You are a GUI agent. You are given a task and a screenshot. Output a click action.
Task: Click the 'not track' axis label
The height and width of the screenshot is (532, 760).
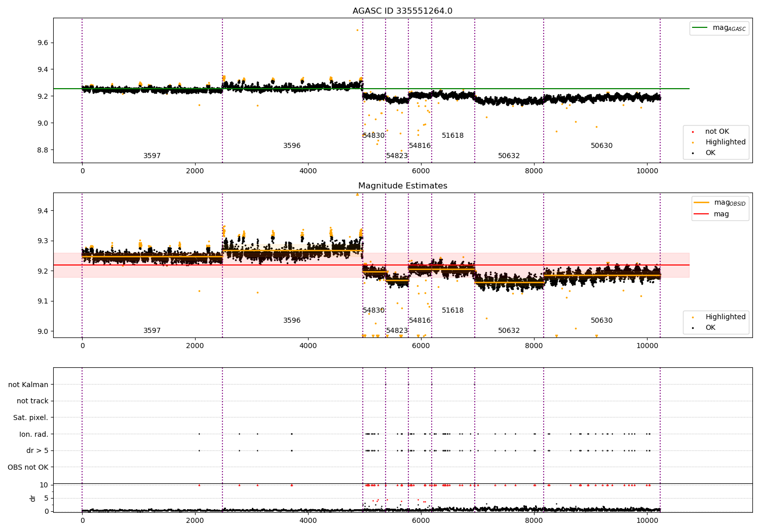click(x=32, y=401)
